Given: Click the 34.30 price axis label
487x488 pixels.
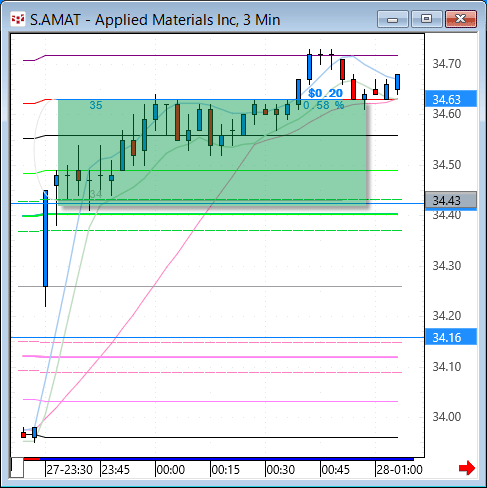Looking at the screenshot, I should 447,266.
